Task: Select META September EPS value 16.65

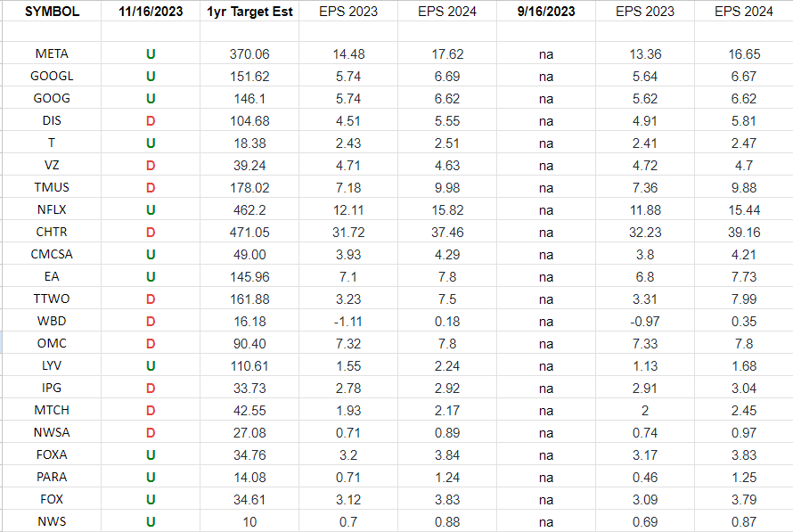Action: coord(744,54)
